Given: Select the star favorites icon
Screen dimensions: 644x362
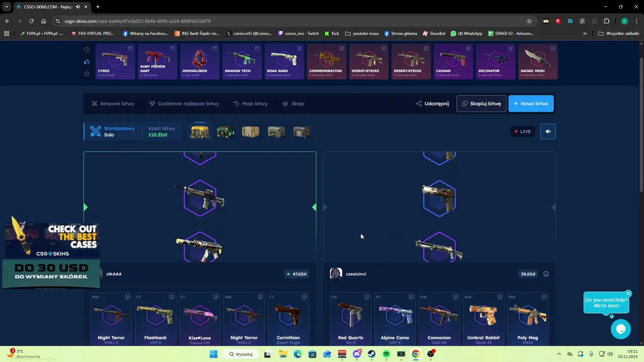Looking at the screenshot, I should pos(87,73).
